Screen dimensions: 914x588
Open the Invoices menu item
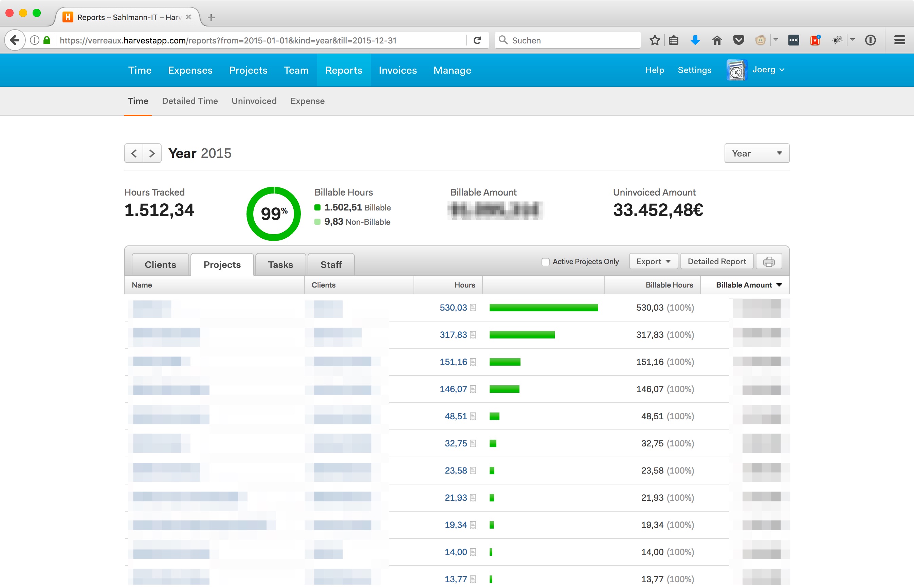pos(398,70)
